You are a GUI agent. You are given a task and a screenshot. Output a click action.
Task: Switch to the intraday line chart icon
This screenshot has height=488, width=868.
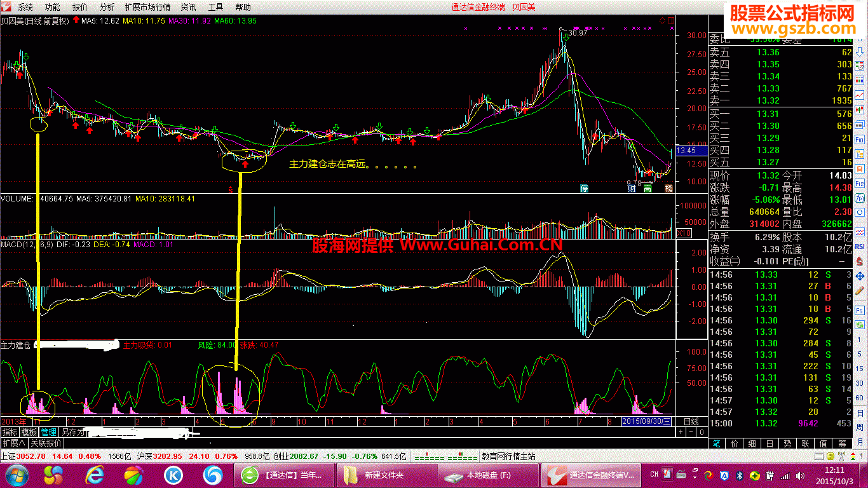pyautogui.click(x=859, y=94)
